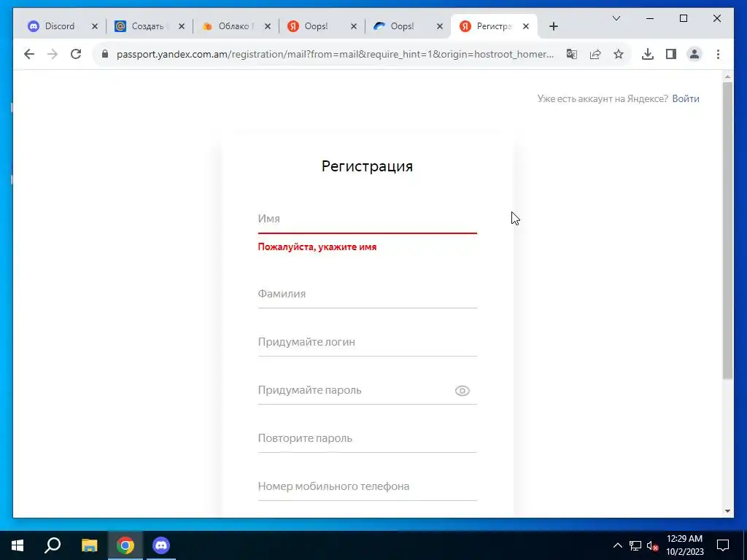Open Chrome downloads
Viewport: 747px width, 560px height.
point(648,54)
